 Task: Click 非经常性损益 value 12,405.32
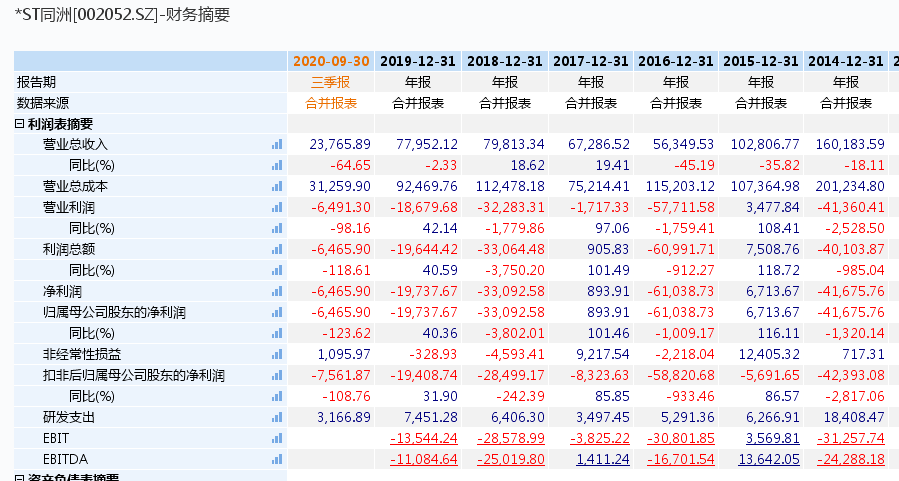click(x=769, y=354)
